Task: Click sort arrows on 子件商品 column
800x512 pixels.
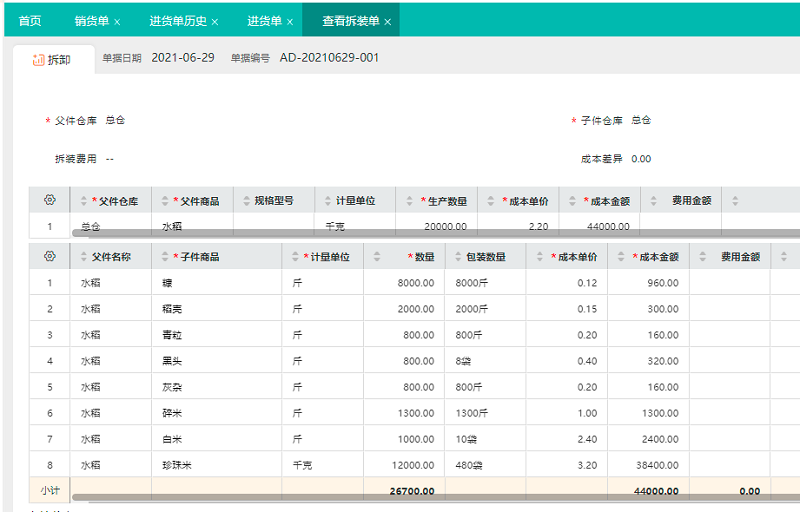Action: click(x=165, y=257)
